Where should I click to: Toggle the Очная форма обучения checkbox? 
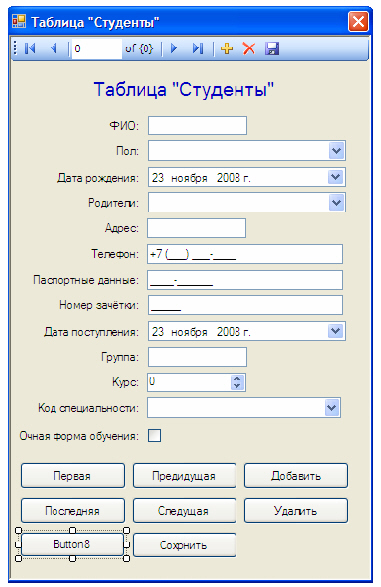155,436
